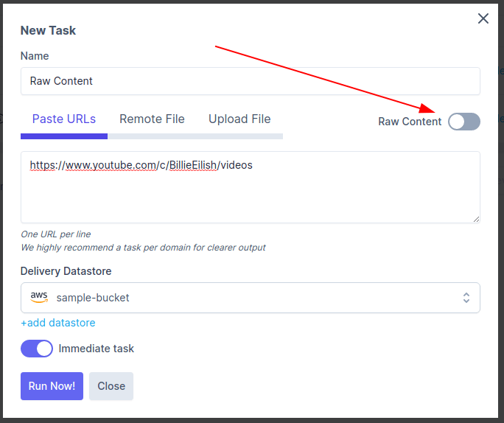Disable the Immediate task toggle
This screenshot has height=423, width=504.
(x=37, y=349)
